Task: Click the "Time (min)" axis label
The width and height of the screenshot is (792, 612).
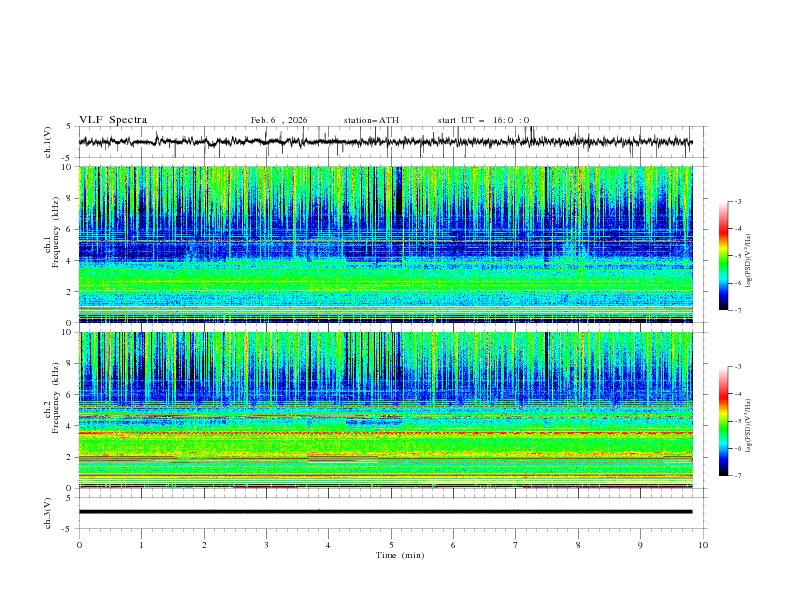Action: click(x=400, y=555)
